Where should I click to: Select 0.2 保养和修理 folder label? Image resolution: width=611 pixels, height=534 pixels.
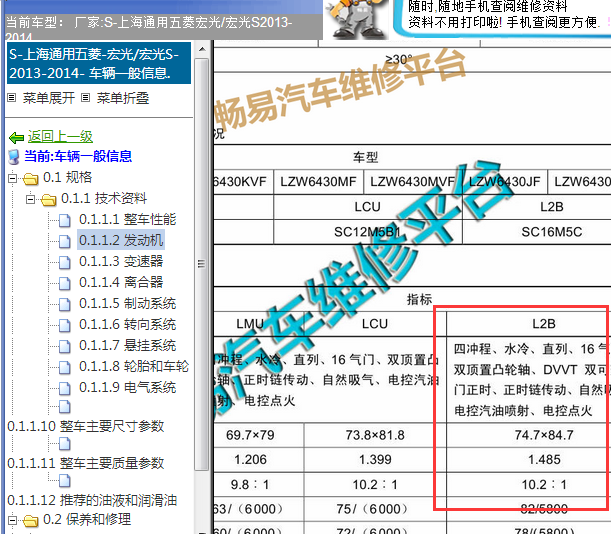[87, 520]
